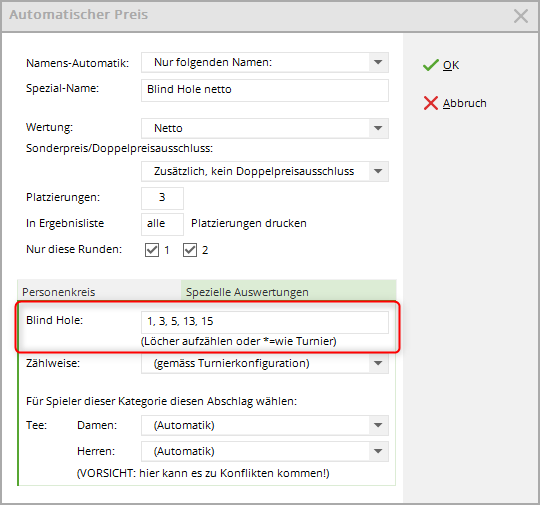Click the Spezial-Name text field
This screenshot has height=505, width=540.
(x=265, y=90)
